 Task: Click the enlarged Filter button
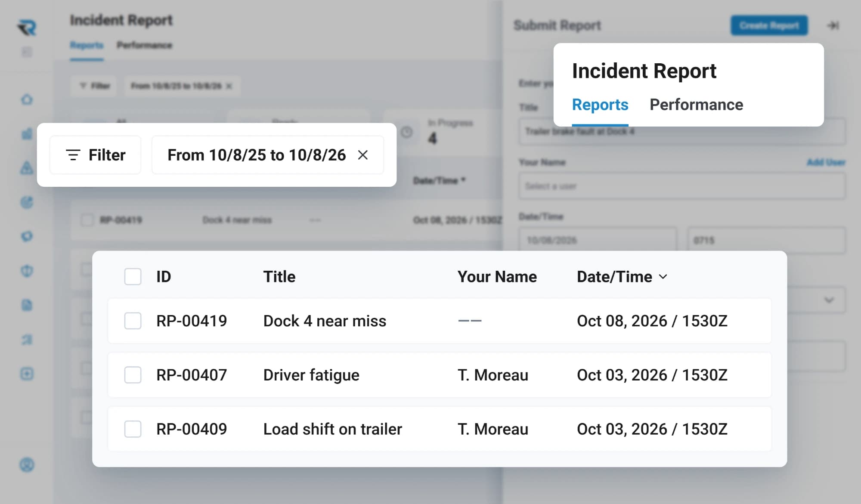(96, 155)
